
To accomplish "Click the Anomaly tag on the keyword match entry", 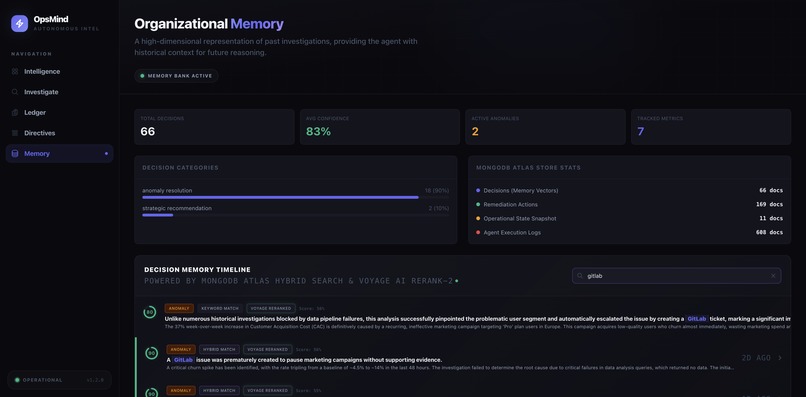I will [179, 309].
